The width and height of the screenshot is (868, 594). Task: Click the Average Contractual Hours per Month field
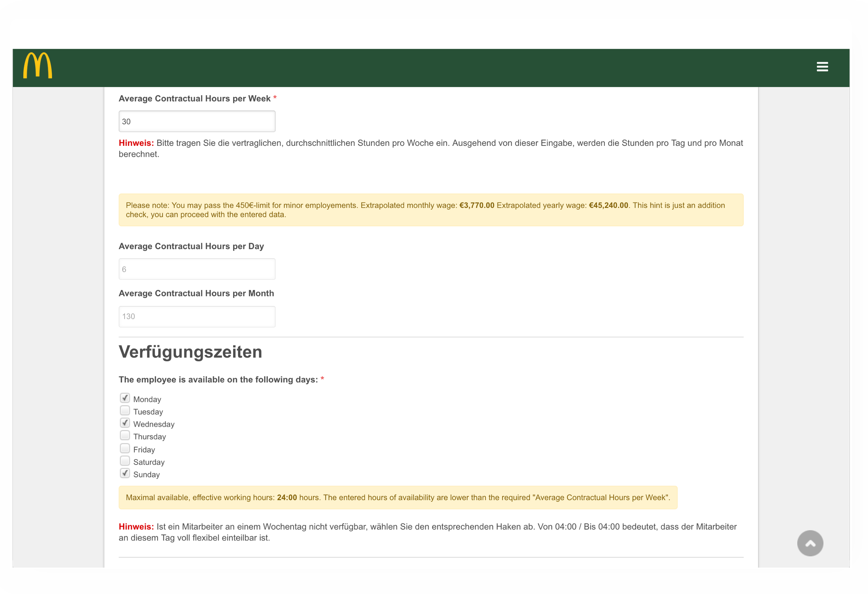197,317
